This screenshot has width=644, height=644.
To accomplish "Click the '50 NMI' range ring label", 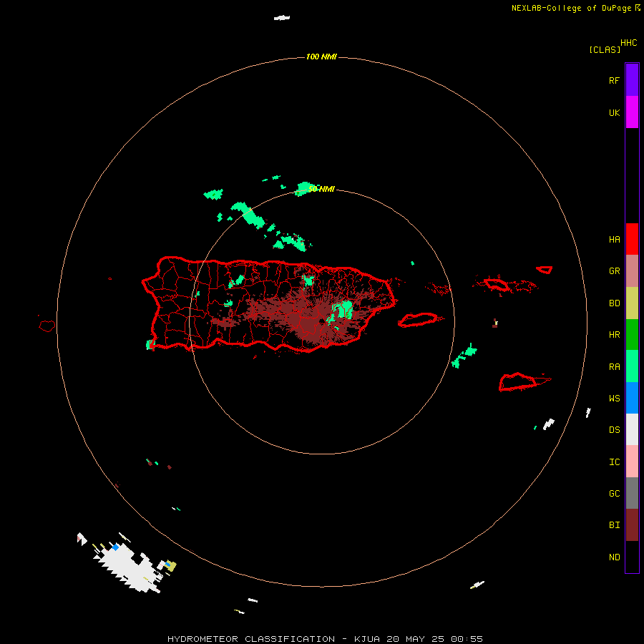I will pos(321,189).
